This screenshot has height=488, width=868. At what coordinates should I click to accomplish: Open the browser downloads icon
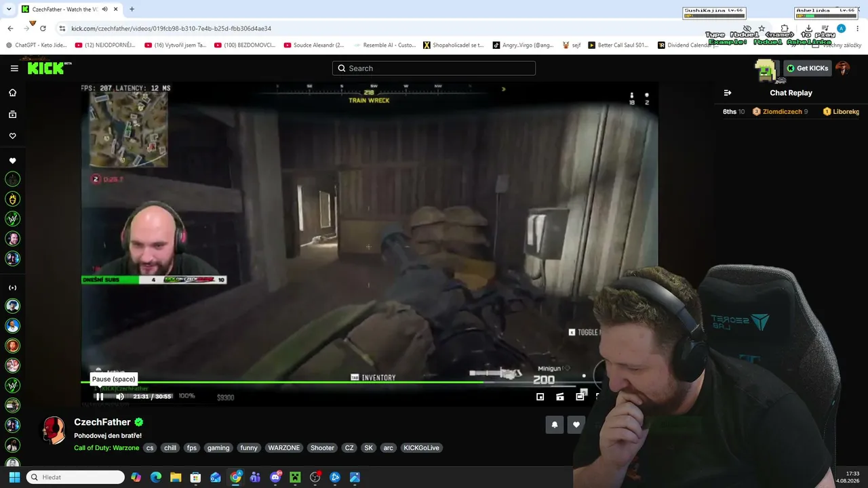[808, 28]
